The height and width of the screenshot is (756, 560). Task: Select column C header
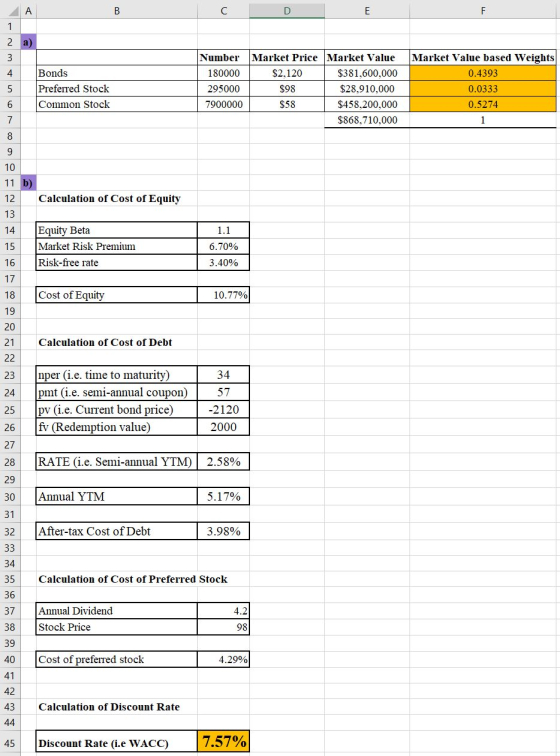[223, 10]
